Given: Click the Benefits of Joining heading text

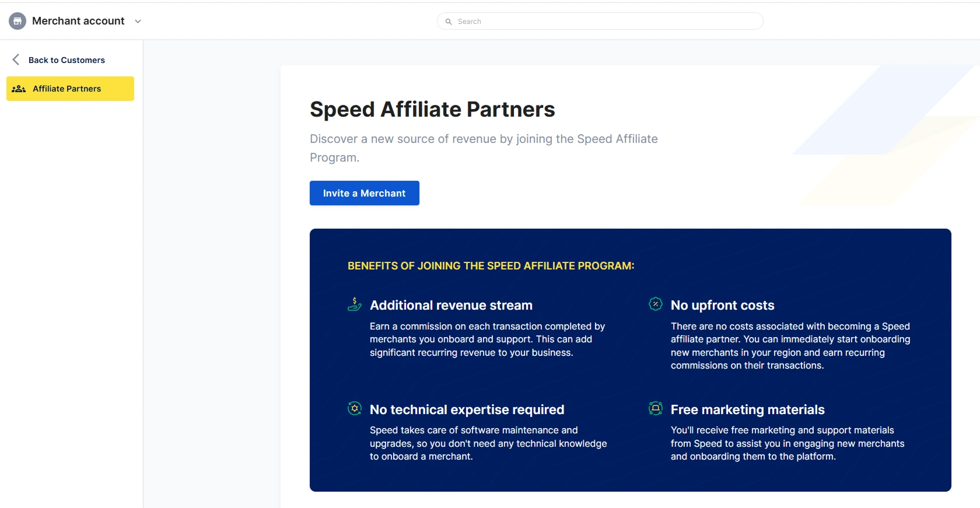Looking at the screenshot, I should (491, 266).
